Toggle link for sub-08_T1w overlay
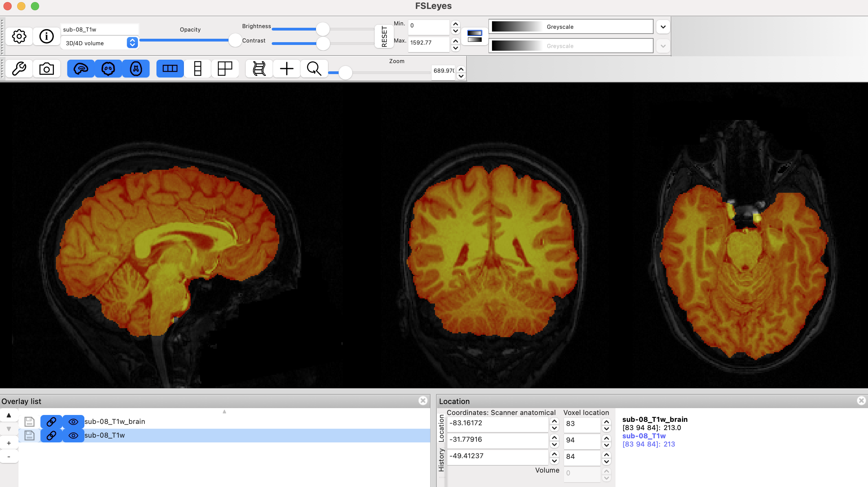 51,435
